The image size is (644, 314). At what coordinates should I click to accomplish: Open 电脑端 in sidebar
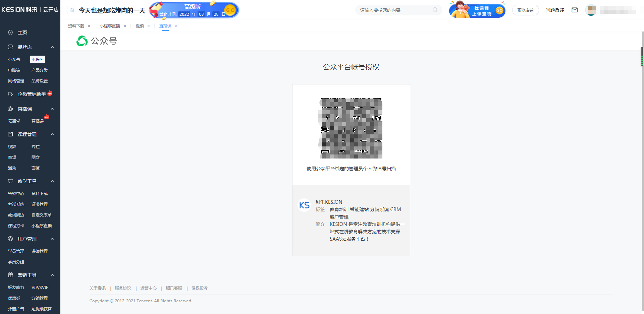point(14,70)
